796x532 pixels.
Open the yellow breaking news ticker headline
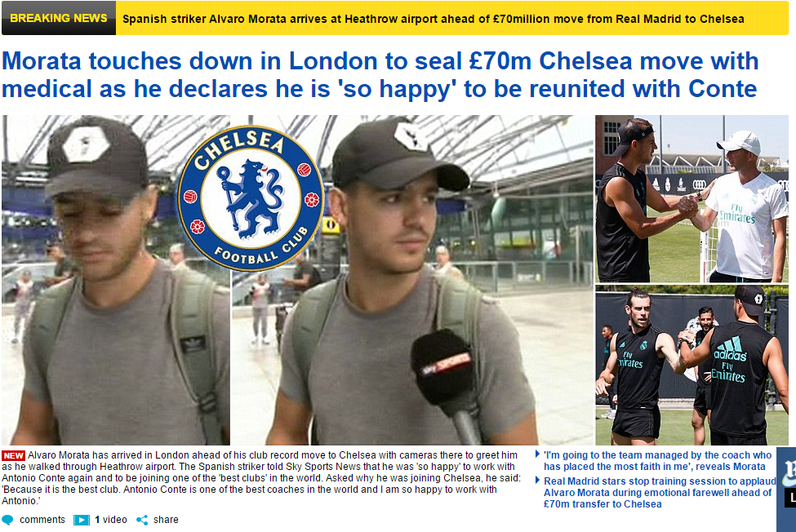(x=433, y=20)
